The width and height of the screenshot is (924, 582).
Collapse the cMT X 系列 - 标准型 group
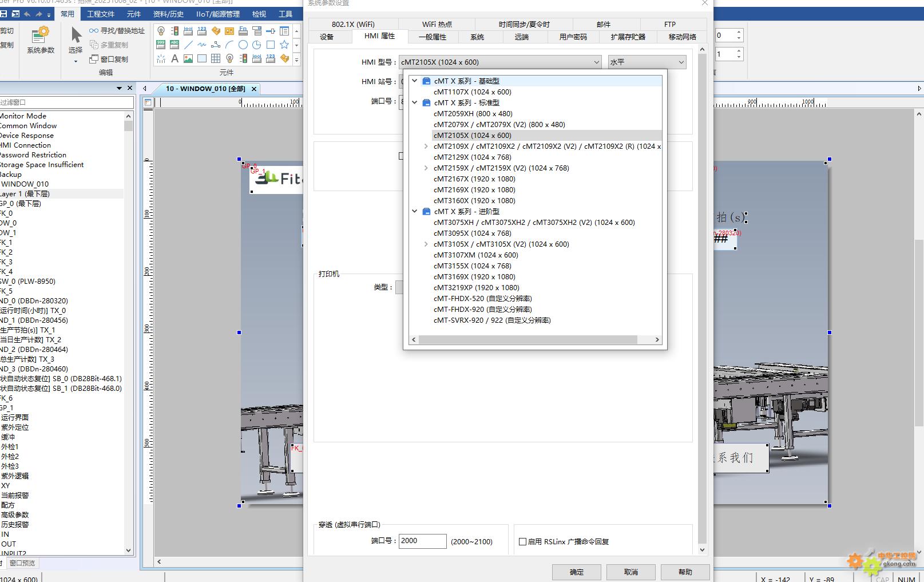tap(415, 103)
